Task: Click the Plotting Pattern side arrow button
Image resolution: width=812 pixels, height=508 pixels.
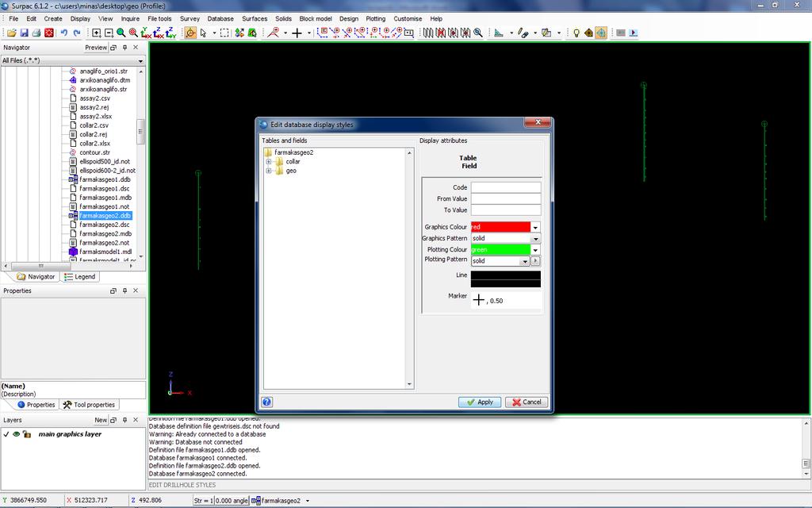Action: point(535,260)
